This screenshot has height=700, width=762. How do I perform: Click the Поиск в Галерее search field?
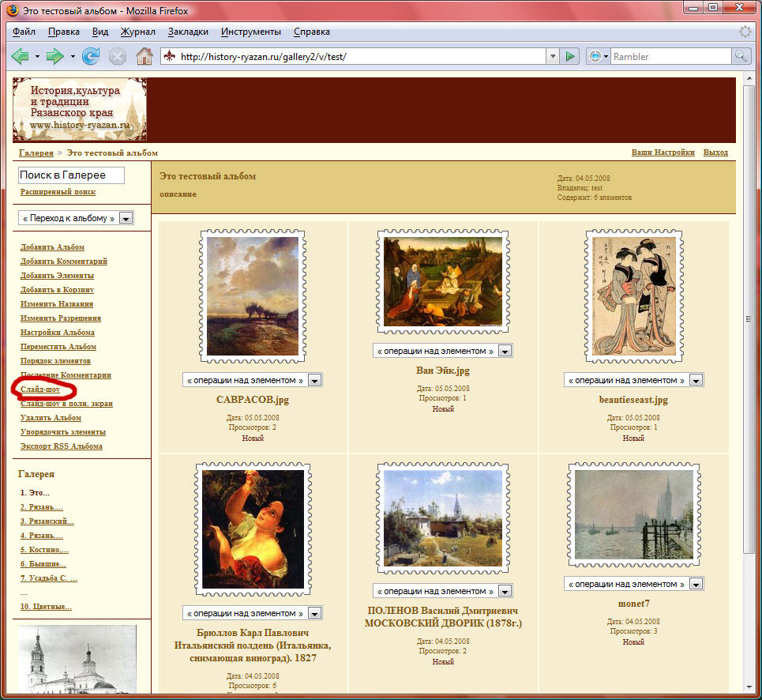(x=71, y=175)
